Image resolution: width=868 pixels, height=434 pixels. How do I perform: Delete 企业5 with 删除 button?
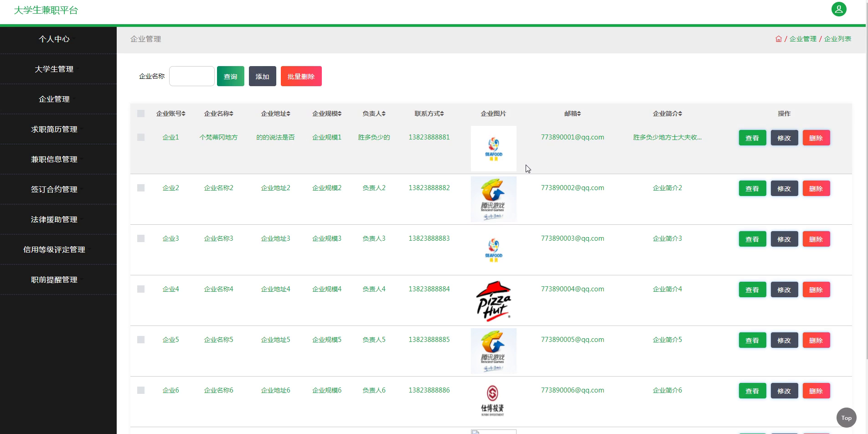[816, 340]
